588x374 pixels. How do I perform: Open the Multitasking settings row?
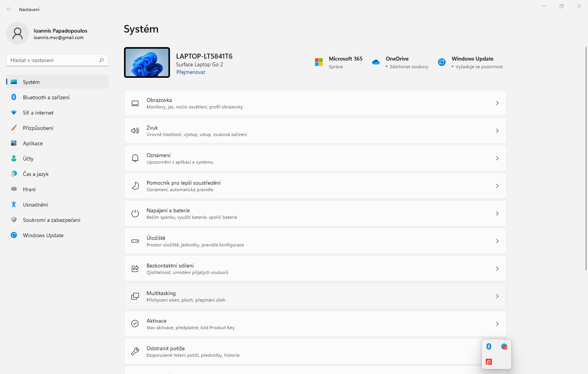(315, 296)
